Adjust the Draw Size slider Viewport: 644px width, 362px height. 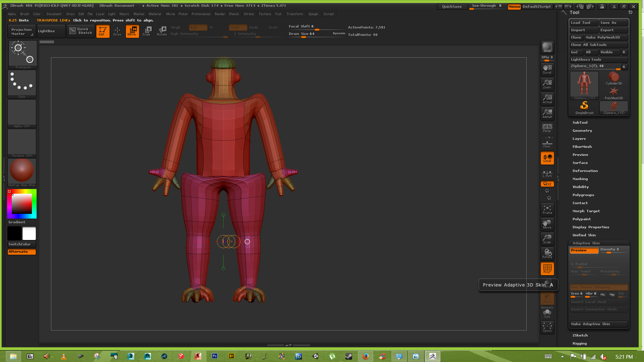click(304, 38)
